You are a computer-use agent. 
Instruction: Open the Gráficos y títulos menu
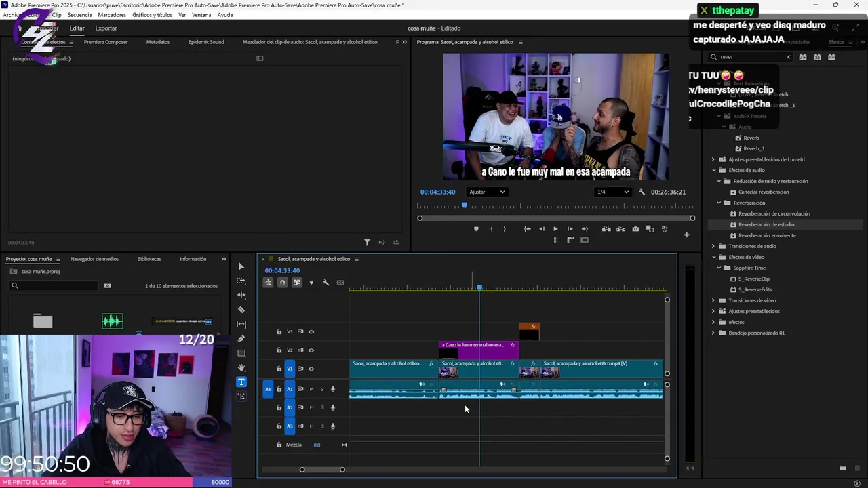(x=152, y=15)
